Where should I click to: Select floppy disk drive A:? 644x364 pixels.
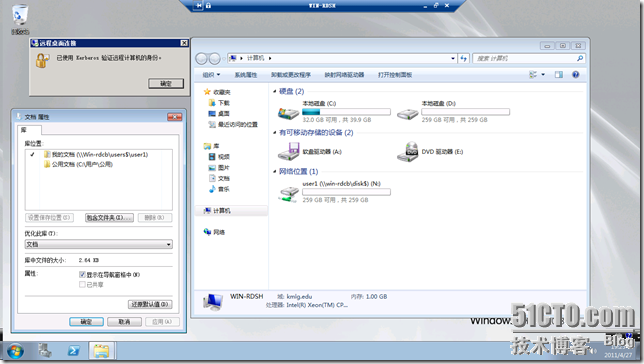coord(288,152)
